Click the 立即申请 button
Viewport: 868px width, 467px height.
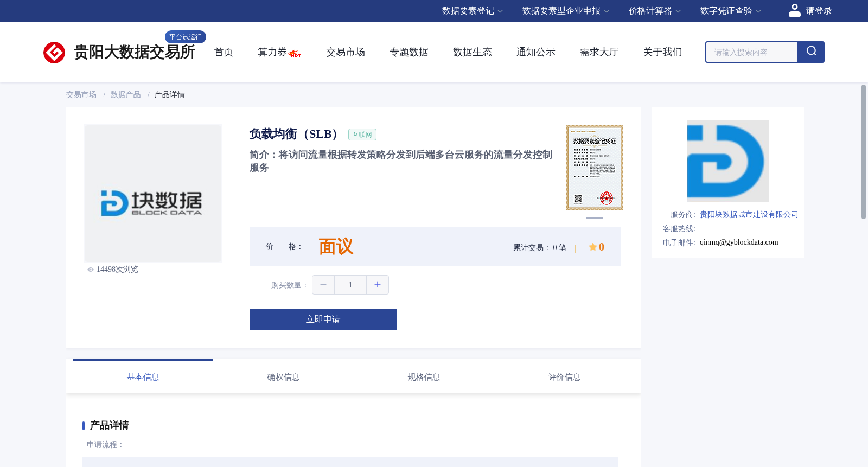tap(323, 319)
